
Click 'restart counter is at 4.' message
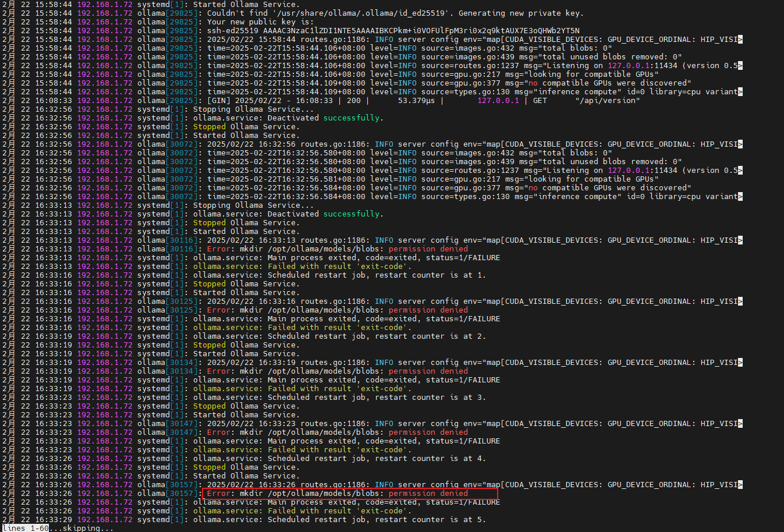[x=430, y=458]
